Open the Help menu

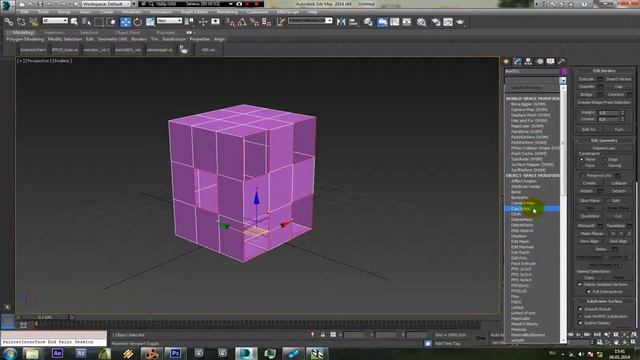312,12
